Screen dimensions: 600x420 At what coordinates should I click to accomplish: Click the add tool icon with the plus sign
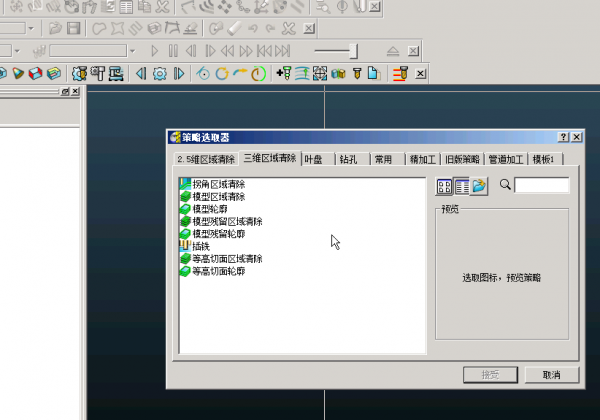(x=284, y=73)
